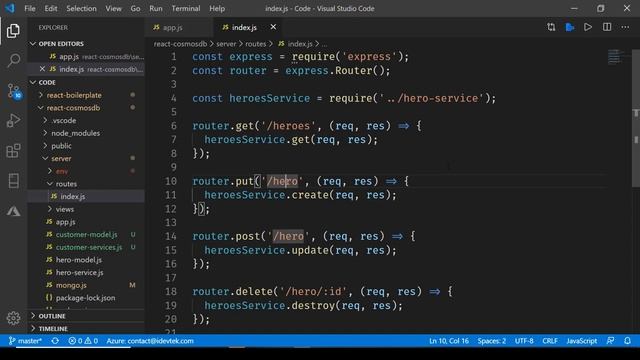Open the Explorer view in activity bar

tap(13, 31)
